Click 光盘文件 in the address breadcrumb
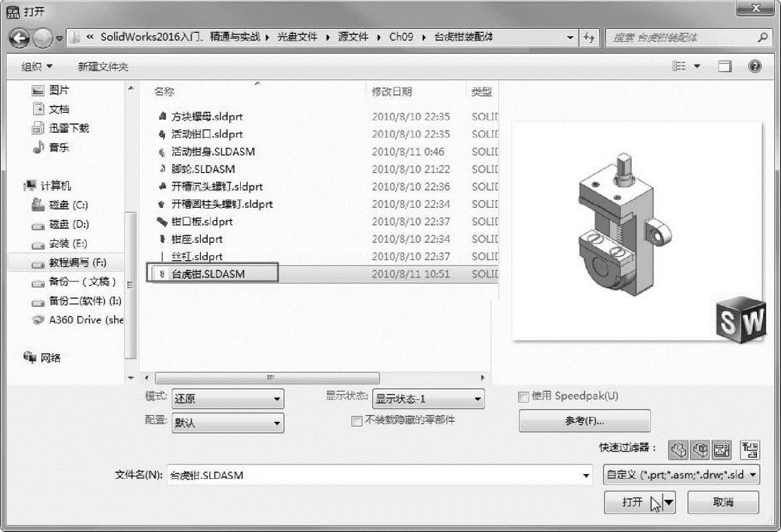 pyautogui.click(x=297, y=37)
